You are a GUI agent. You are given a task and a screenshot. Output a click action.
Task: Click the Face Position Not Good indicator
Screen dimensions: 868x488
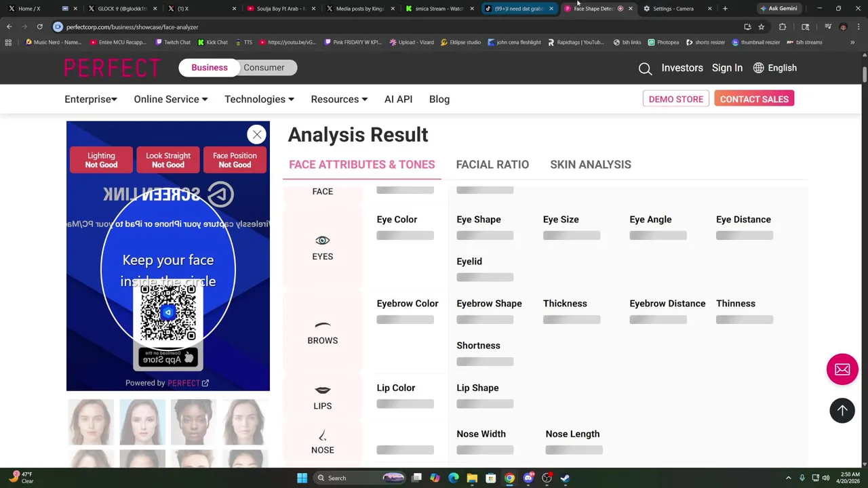(235, 160)
